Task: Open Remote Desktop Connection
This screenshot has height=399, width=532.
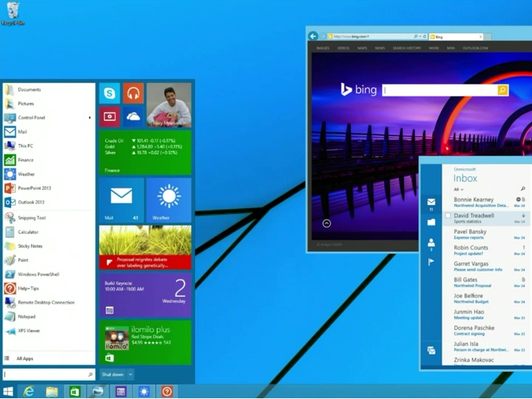Action: click(48, 303)
